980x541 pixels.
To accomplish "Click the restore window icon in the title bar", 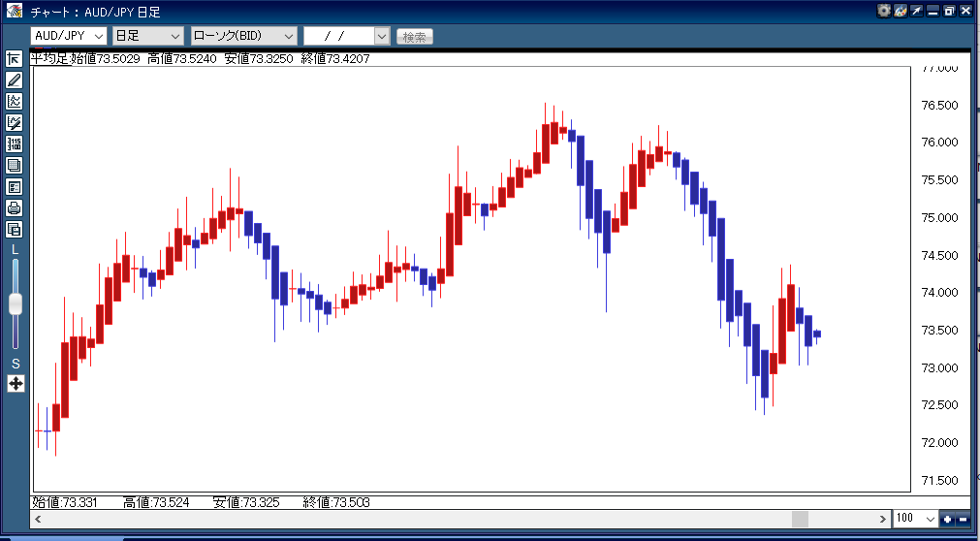I will (x=950, y=12).
